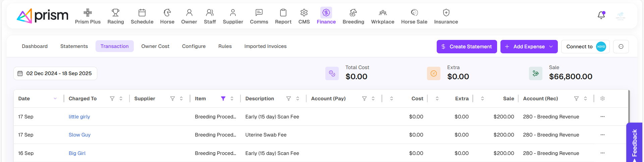Image resolution: width=644 pixels, height=162 pixels.
Task: Open the Breeding module icon
Action: pyautogui.click(x=353, y=13)
